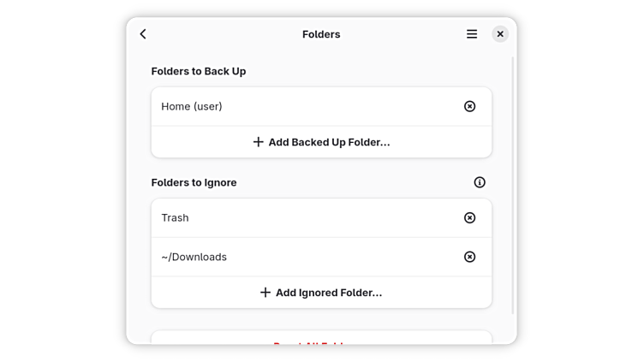
Task: Select the Home (user) row
Action: (x=300, y=106)
